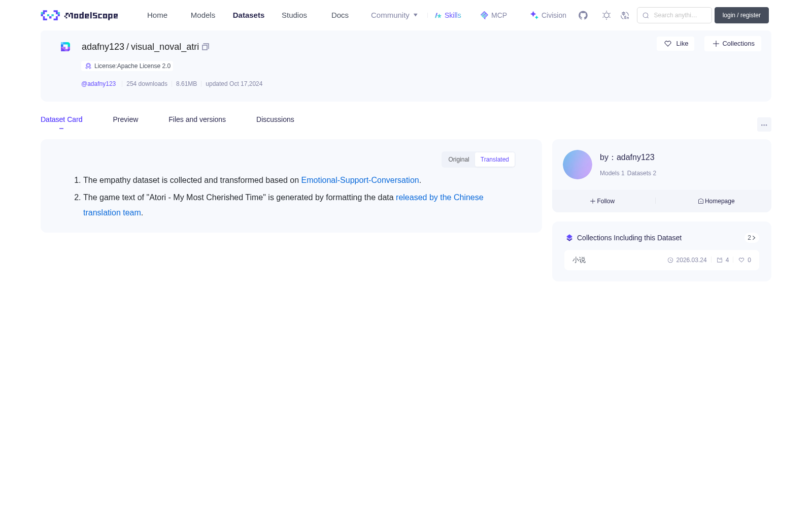Toggle the light/dark theme sun icon

click(606, 15)
